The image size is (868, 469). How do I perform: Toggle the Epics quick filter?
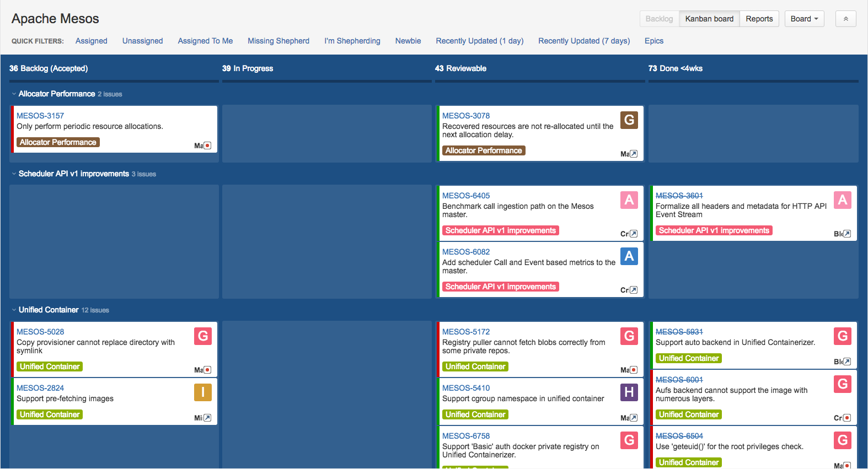point(654,41)
